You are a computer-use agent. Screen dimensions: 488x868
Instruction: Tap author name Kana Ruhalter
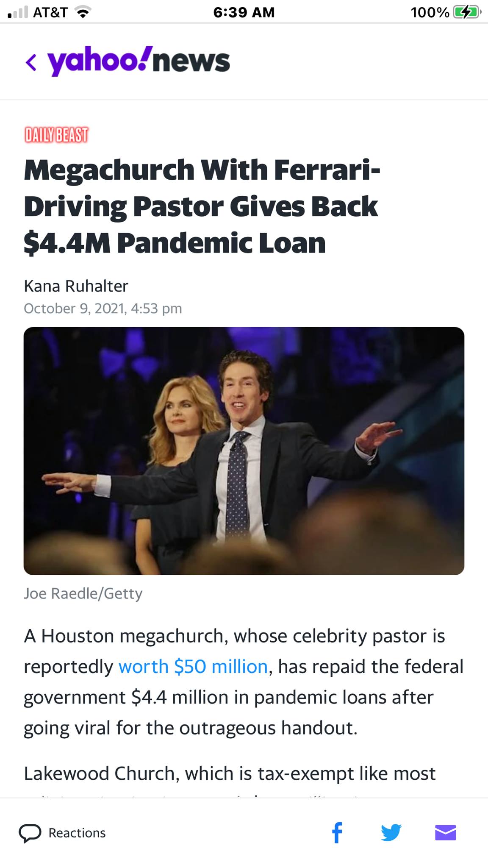(x=76, y=286)
